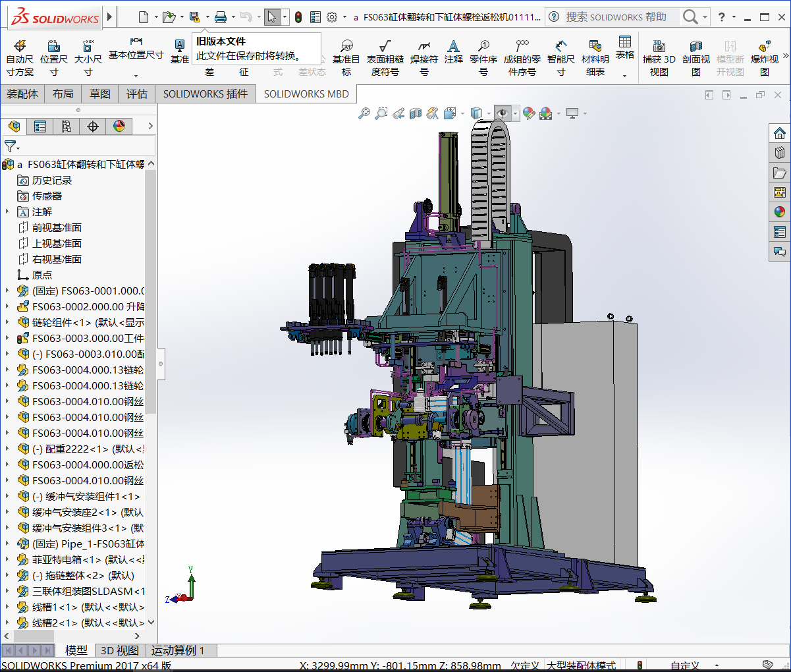Expand the 注解 tree node

click(7, 211)
